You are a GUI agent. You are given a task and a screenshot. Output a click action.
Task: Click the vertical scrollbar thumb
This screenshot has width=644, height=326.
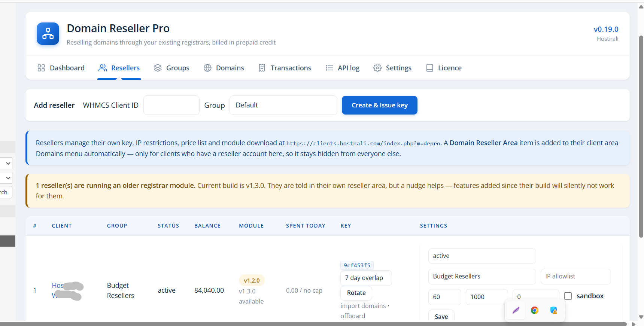641,137
